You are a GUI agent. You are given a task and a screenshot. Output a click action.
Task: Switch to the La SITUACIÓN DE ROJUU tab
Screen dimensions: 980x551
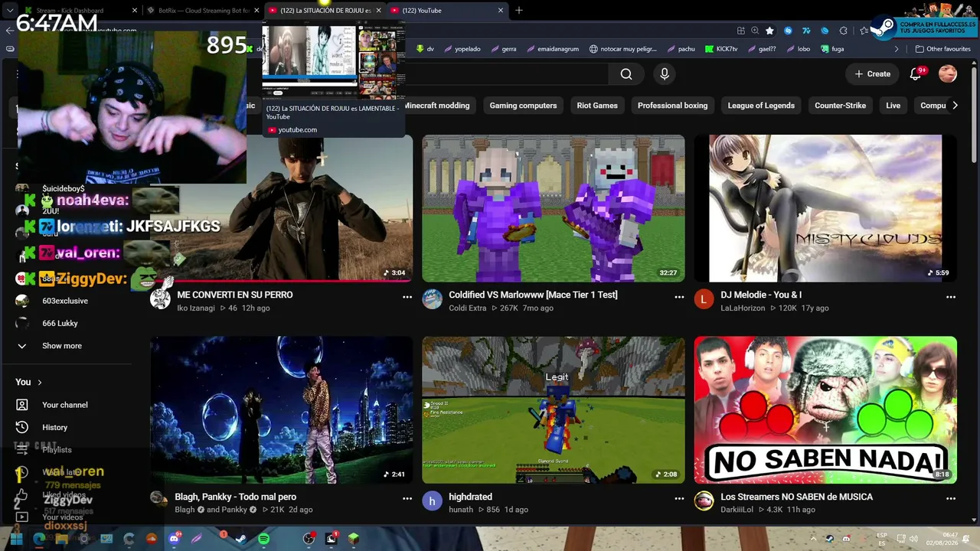click(x=325, y=11)
